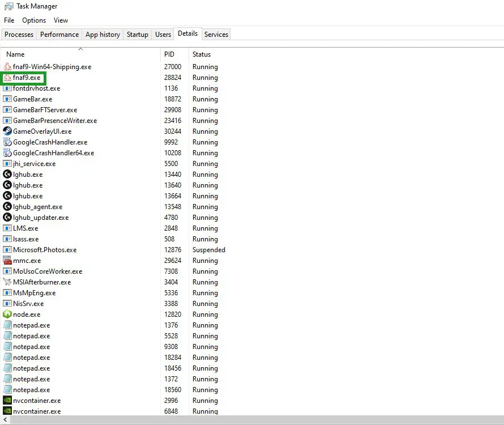Click the NisSrv.exe process icon
This screenshot has width=504, height=425.
[7, 303]
